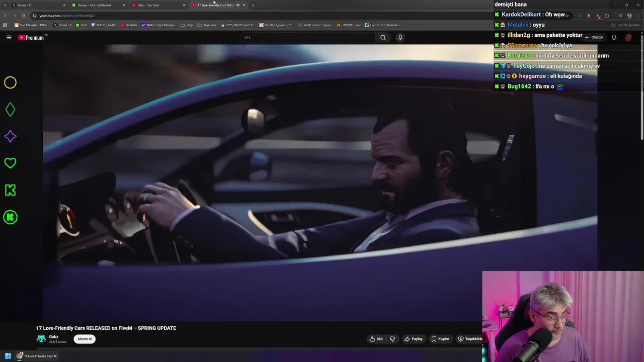Click the Chrome taskbar item 17 Lore-Friendly Cars

coord(37,356)
